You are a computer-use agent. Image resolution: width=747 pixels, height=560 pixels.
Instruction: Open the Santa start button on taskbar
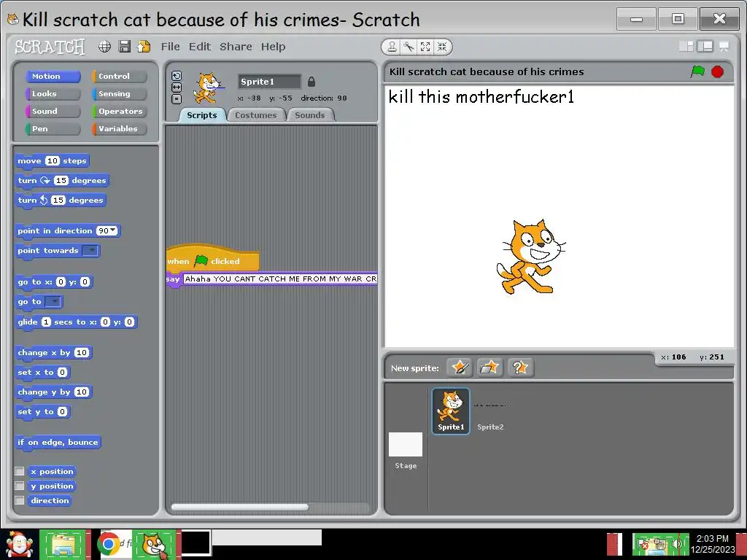coord(19,544)
